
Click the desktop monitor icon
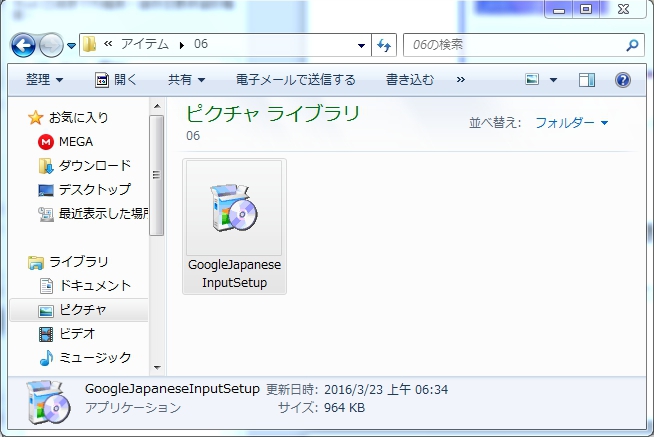pyautogui.click(x=46, y=190)
